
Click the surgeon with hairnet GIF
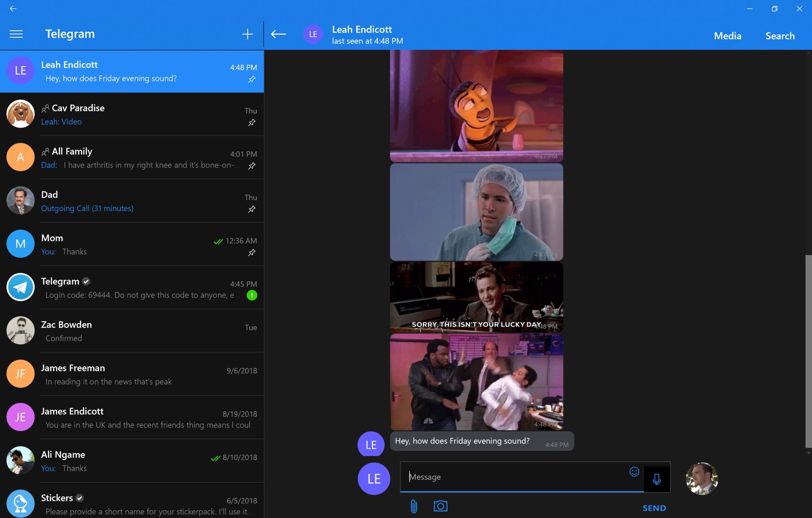[476, 212]
